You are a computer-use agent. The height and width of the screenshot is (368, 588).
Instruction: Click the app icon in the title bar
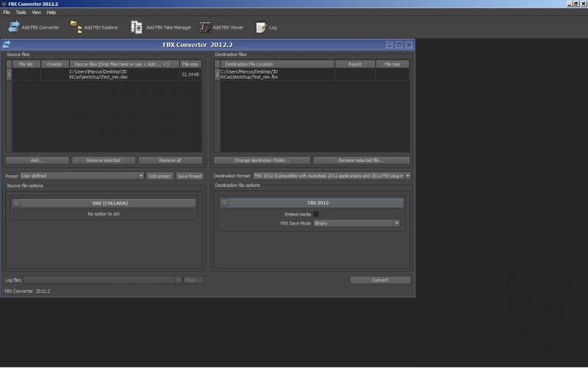4,4
